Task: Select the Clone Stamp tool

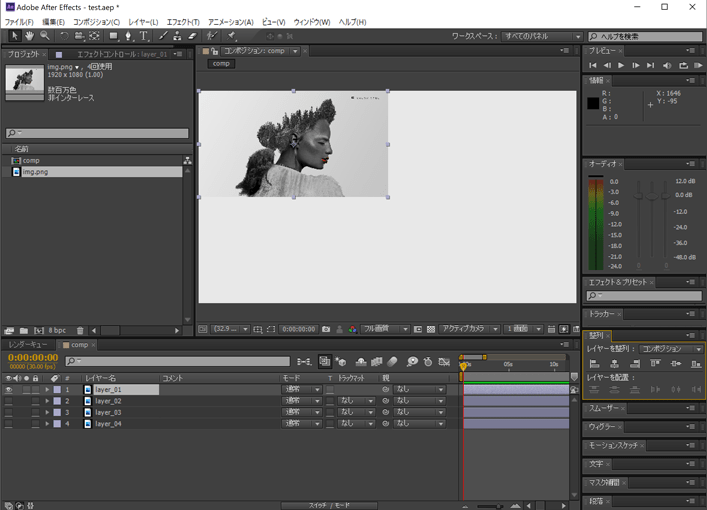Action: tap(177, 36)
